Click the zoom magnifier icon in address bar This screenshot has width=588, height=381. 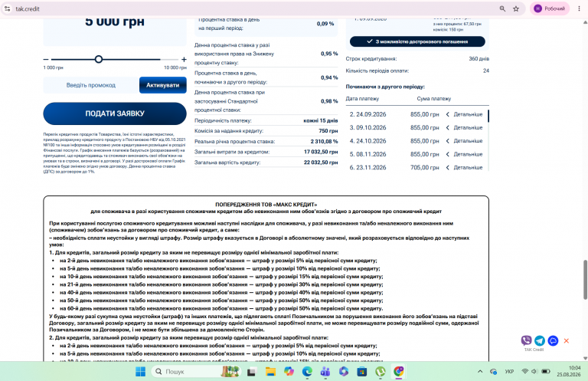coord(502,8)
